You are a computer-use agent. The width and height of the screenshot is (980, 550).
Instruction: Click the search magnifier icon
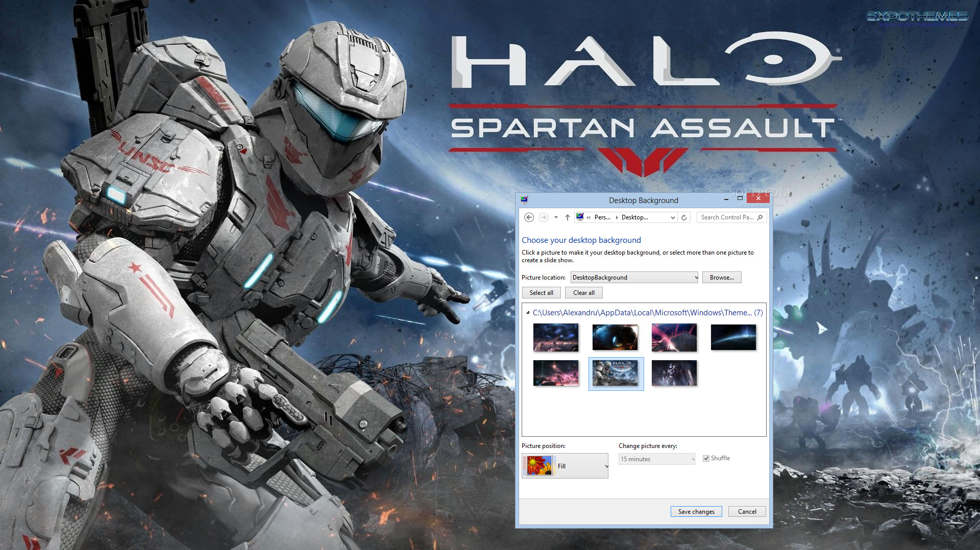tap(760, 217)
